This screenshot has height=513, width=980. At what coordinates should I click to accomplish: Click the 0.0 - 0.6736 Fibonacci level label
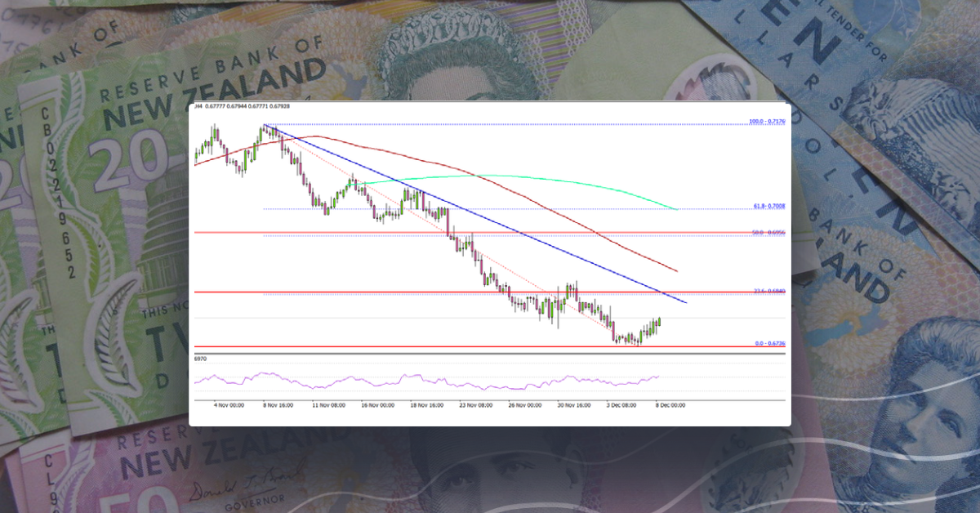[768, 345]
